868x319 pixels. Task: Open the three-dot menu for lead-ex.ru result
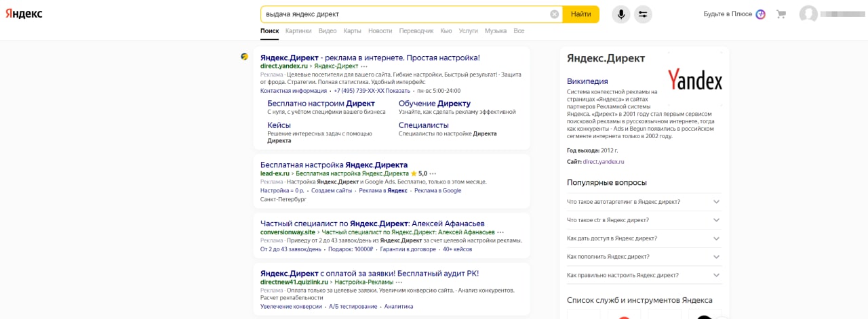click(433, 173)
